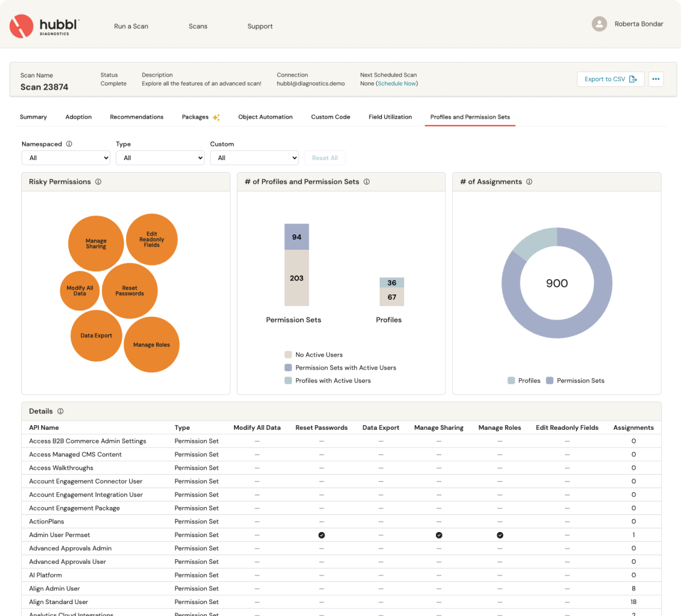Click Roberta Bondar username
Viewport: 681px width, 616px height.
pyautogui.click(x=639, y=24)
